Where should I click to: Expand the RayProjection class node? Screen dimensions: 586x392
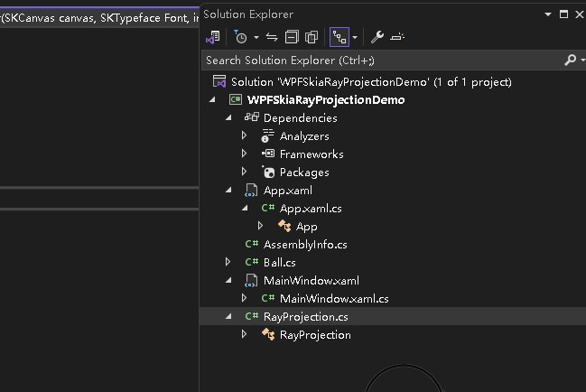tap(244, 334)
